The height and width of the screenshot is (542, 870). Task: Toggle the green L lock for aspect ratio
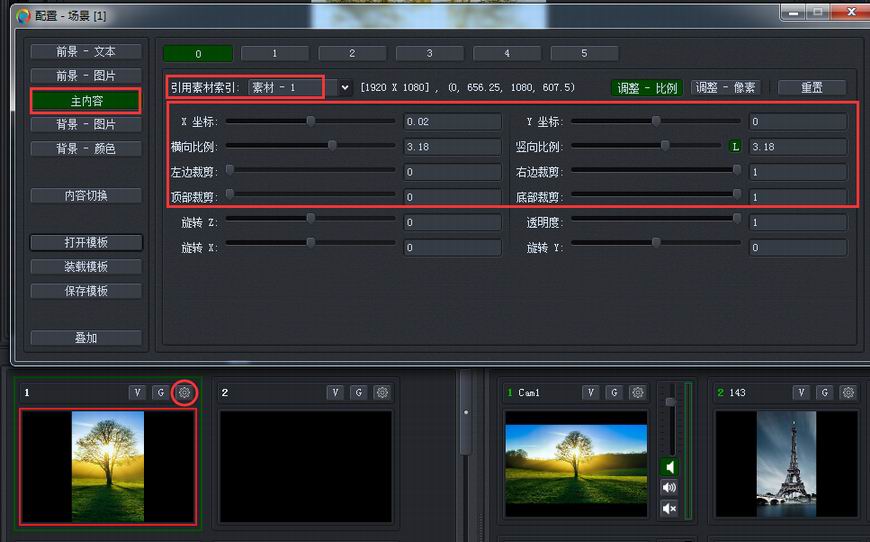(735, 146)
